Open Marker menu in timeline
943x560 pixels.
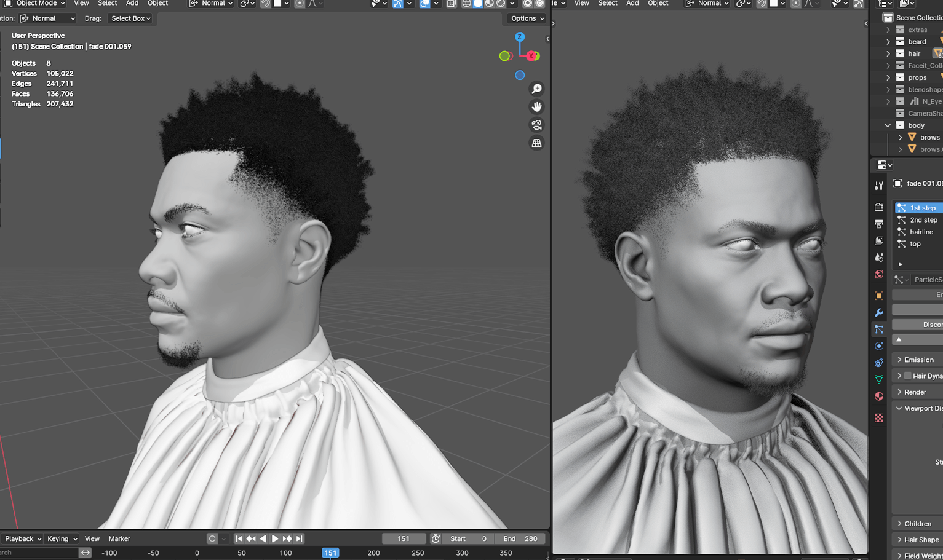119,538
